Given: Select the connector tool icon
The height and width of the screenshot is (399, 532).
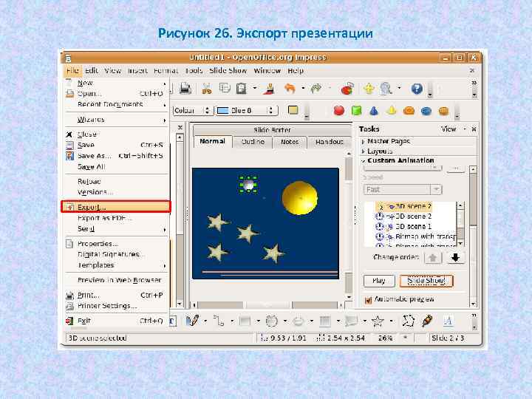Looking at the screenshot, I should pyautogui.click(x=219, y=320).
